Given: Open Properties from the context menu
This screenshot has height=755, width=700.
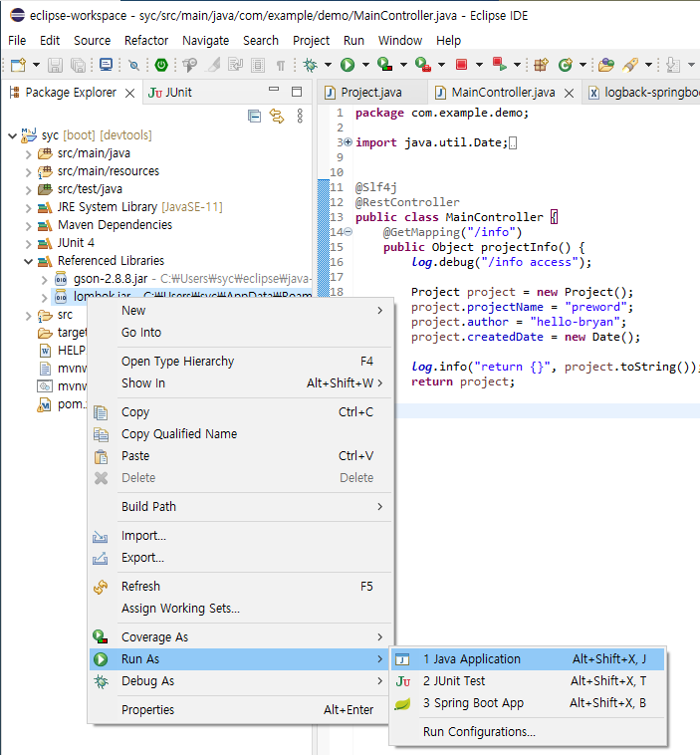Looking at the screenshot, I should pos(241,710).
